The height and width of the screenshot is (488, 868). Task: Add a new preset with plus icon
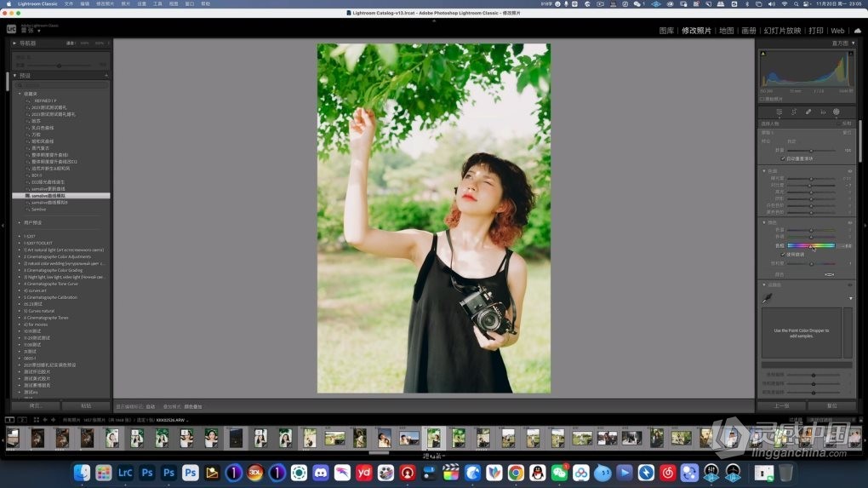pos(106,76)
